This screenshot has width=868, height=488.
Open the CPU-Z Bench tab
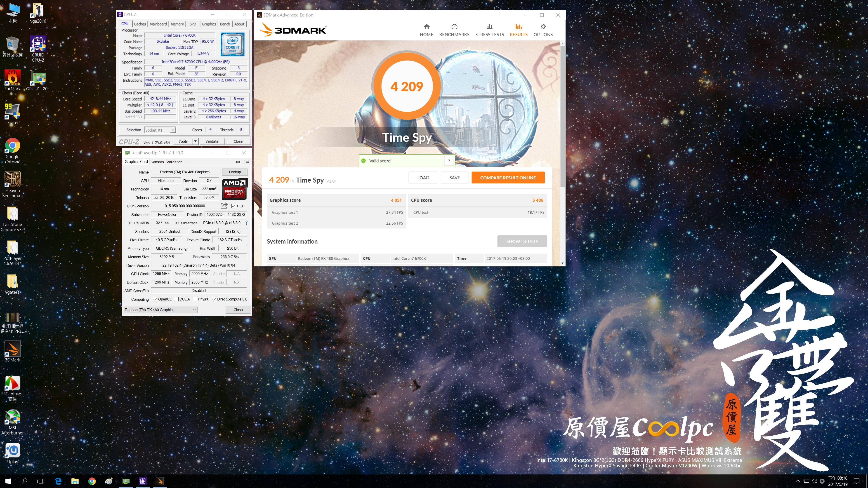coord(225,24)
